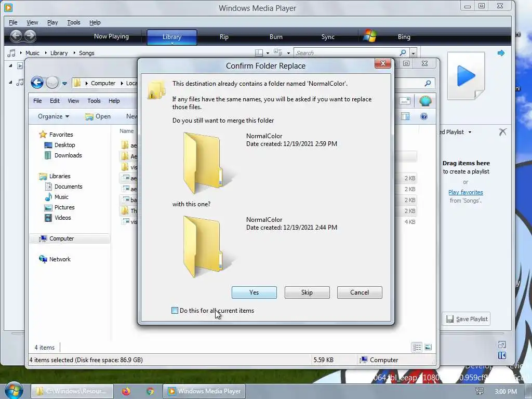Image resolution: width=532 pixels, height=399 pixels.
Task: Switch to the Now Playing tab
Action: 111,36
